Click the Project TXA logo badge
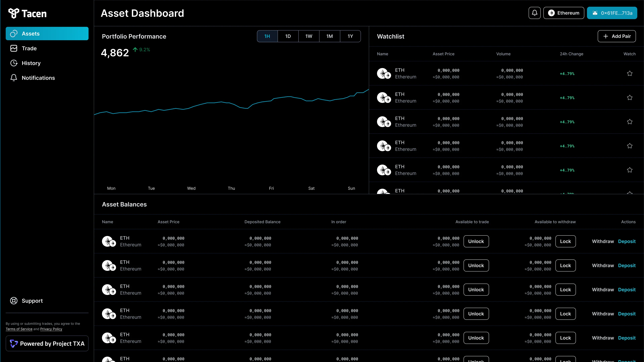The width and height of the screenshot is (644, 362). tap(47, 344)
